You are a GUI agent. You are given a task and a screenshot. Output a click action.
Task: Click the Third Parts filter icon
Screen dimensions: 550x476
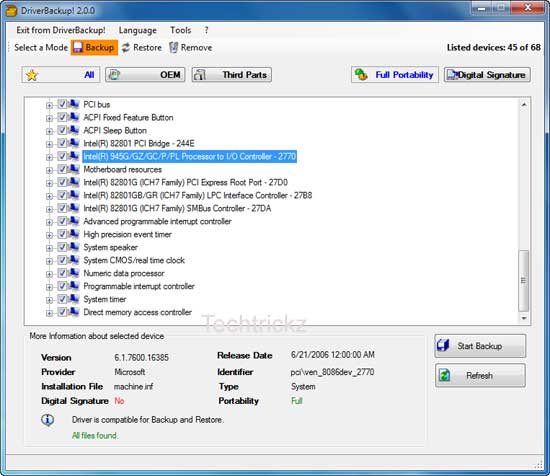[200, 75]
